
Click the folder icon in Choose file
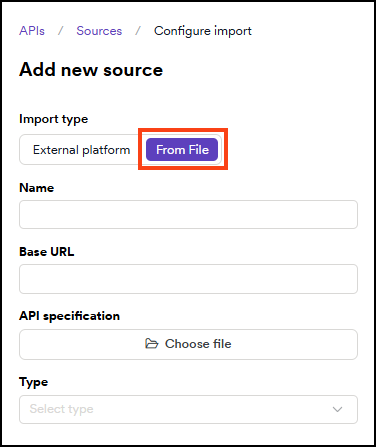(152, 344)
